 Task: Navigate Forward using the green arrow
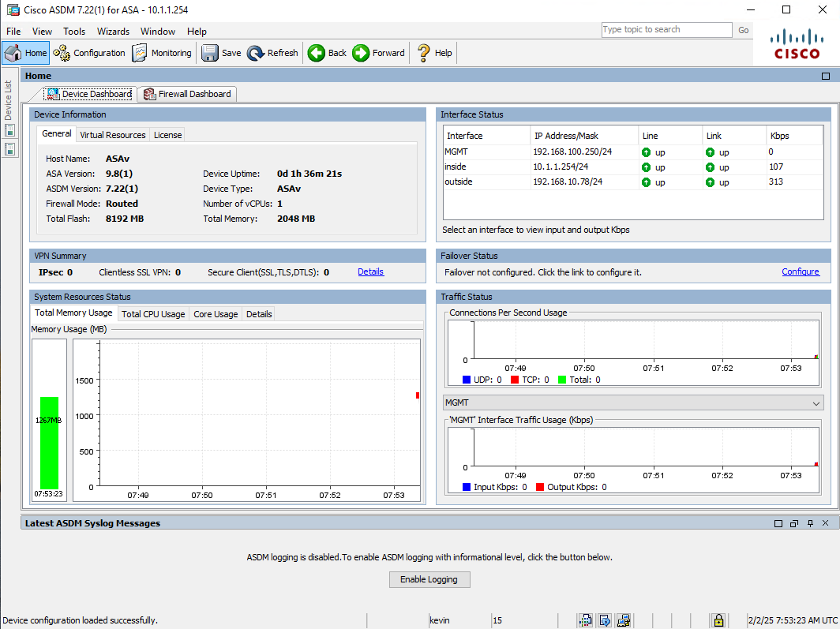379,53
